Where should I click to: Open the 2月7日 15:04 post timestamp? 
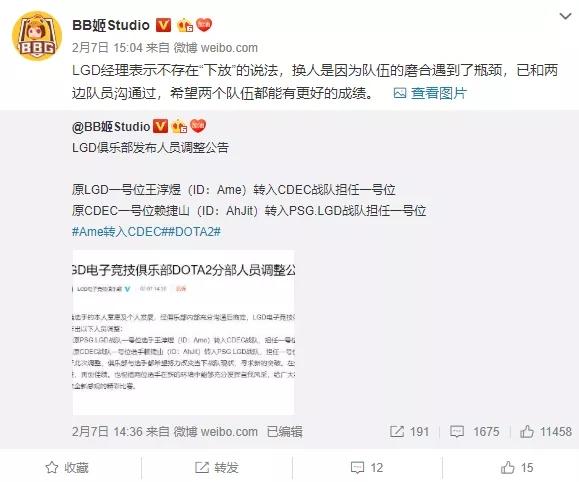coord(107,48)
